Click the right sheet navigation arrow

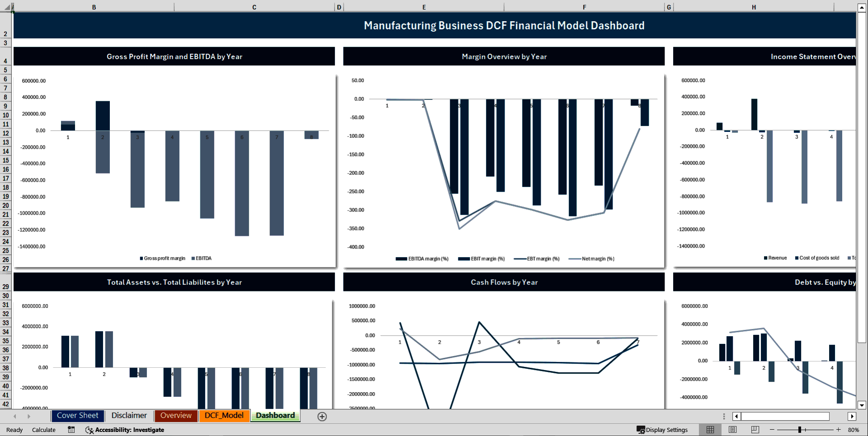(29, 416)
